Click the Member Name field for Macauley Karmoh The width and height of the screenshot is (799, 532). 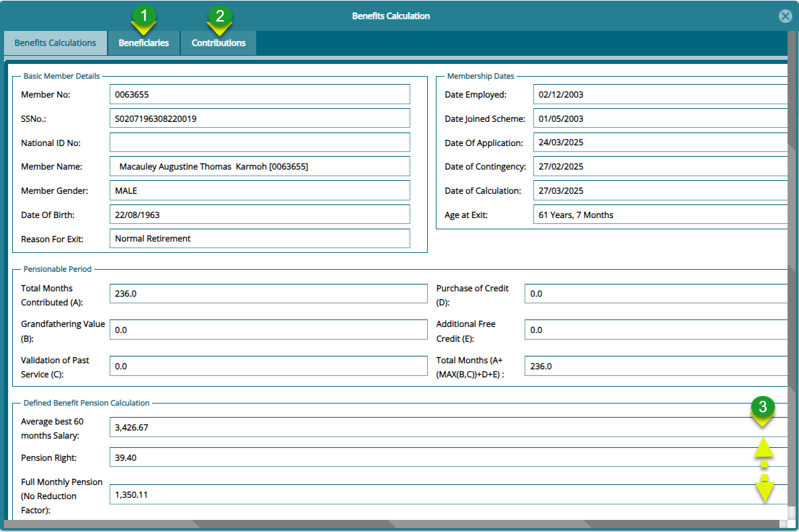tap(260, 166)
